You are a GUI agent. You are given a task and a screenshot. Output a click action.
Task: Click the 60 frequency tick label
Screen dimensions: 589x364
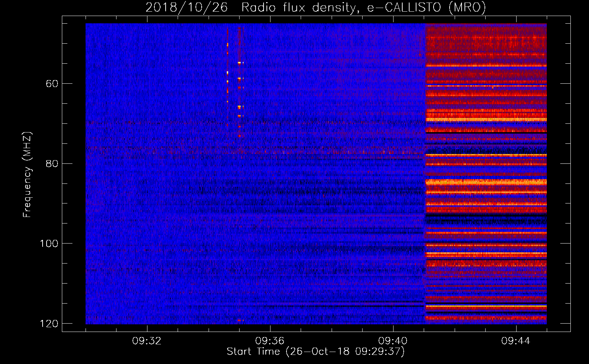[x=52, y=84]
